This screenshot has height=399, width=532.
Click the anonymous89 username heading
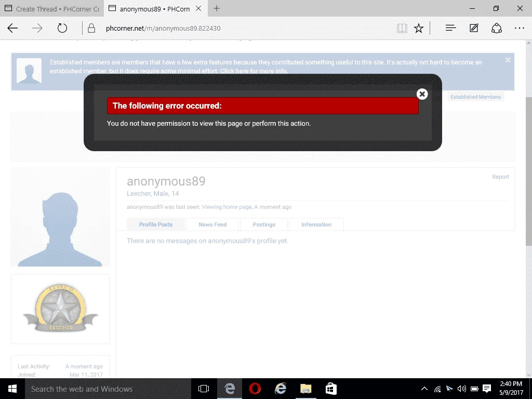point(166,181)
